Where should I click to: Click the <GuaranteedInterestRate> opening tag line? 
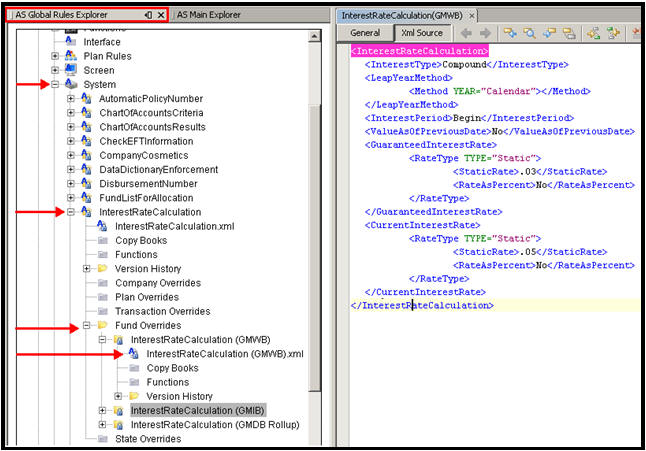(x=431, y=145)
